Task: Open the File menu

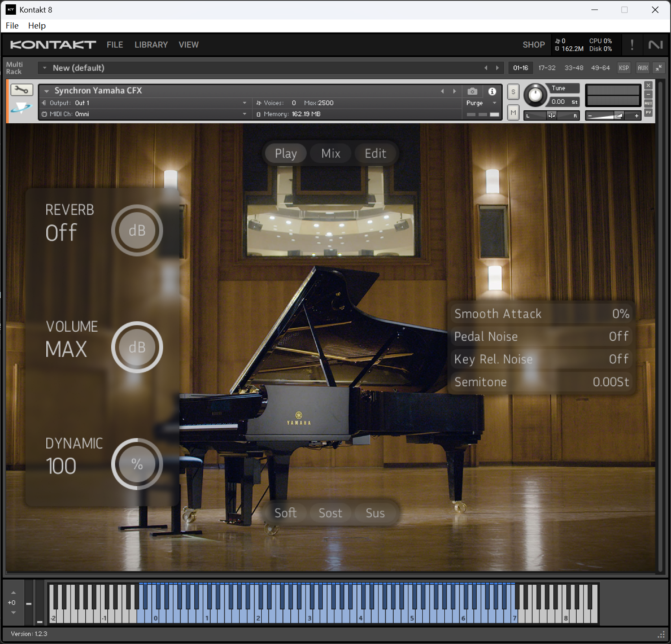Action: point(12,26)
